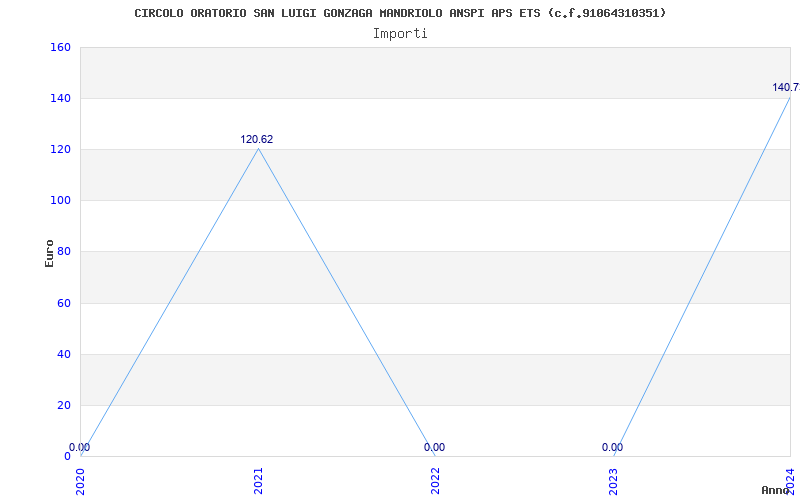Click the 'Euro' y-axis label
800x500 pixels.
[49, 252]
